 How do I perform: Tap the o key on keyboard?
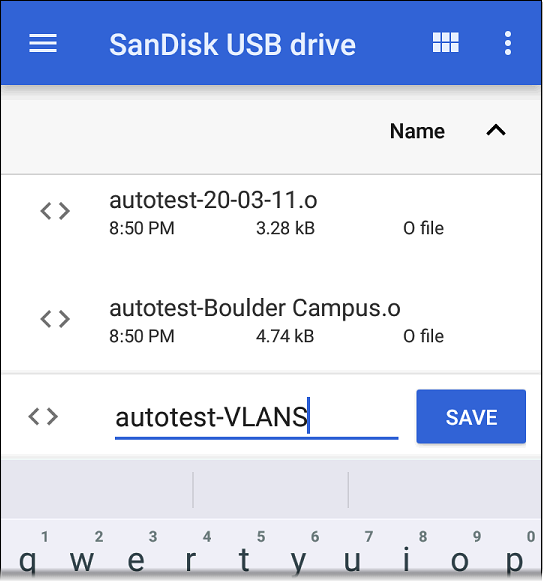460,556
